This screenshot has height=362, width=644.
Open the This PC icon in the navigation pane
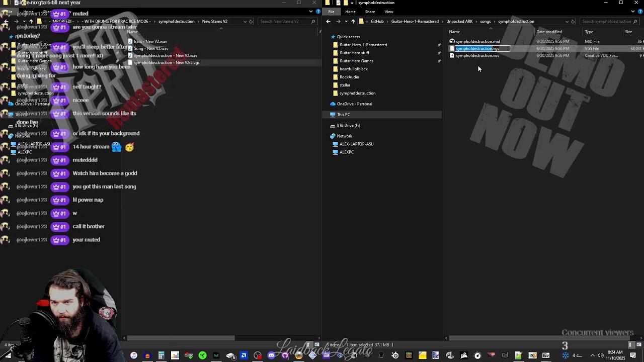[x=333, y=115]
